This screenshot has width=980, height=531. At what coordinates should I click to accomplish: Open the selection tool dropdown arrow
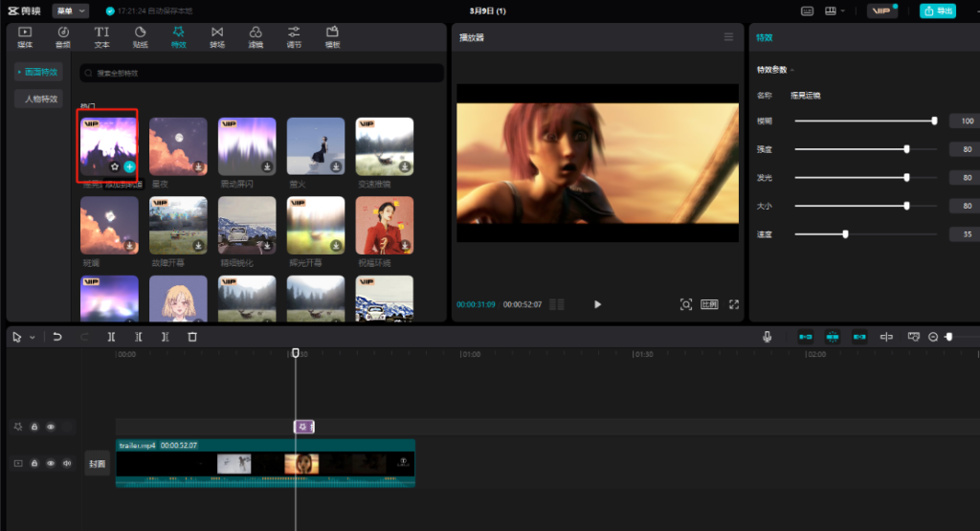pos(33,337)
